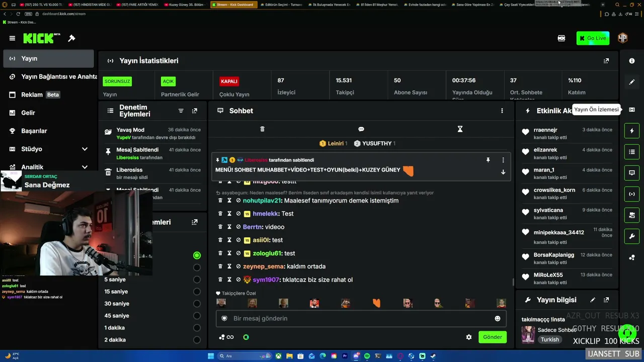Pop out the Denetim Eylemleri panel
The height and width of the screenshot is (362, 644).
[195, 111]
